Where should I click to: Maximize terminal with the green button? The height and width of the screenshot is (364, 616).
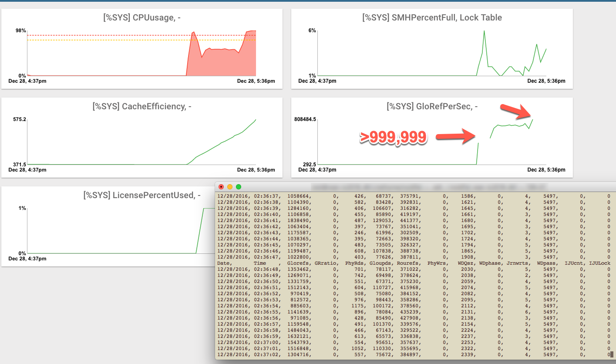[239, 187]
